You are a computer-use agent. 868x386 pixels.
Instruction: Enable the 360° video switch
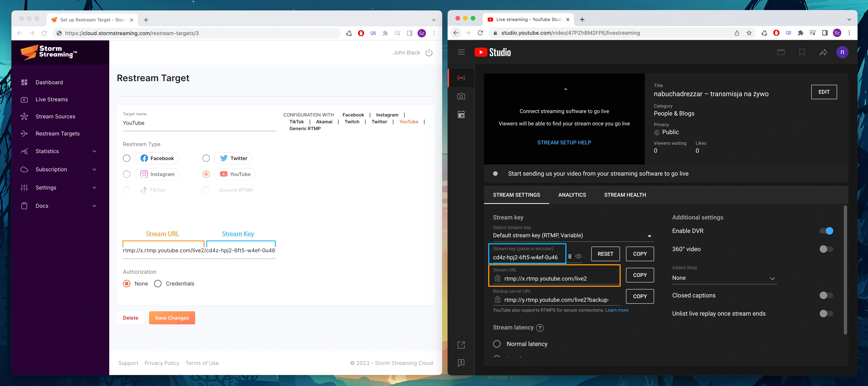coord(826,249)
